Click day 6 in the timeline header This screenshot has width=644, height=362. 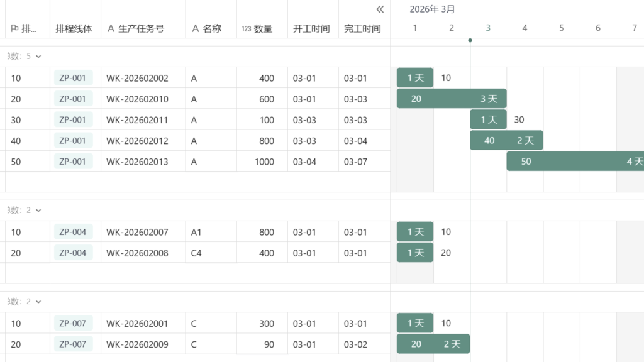pyautogui.click(x=598, y=28)
